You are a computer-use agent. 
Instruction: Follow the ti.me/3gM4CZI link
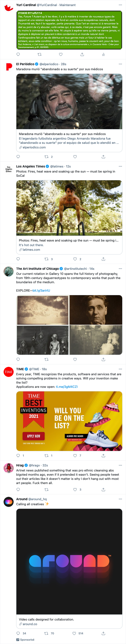67,387
